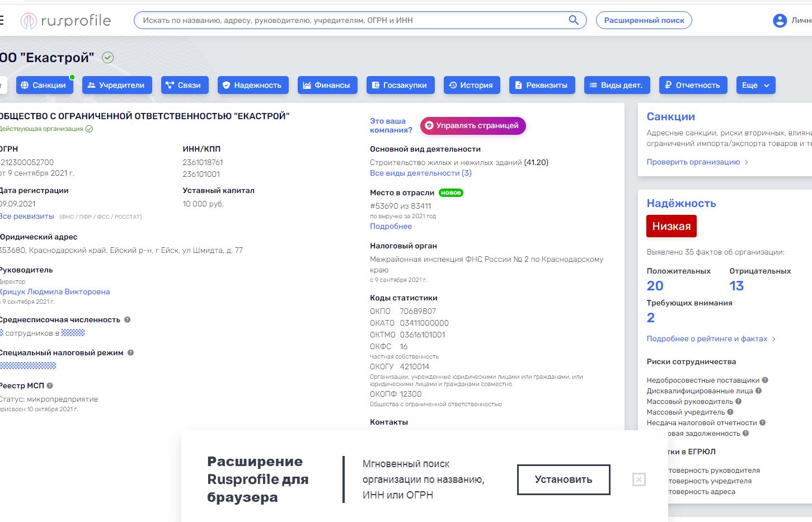812x522 pixels.
Task: Click Подробнее under Место в отрасли
Action: coord(391,226)
